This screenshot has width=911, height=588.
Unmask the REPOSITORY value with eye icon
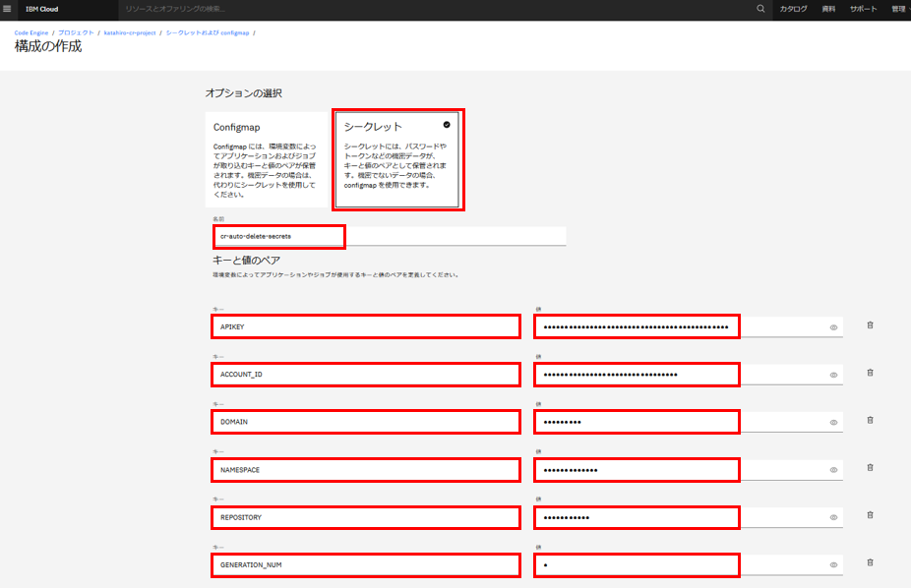833,517
